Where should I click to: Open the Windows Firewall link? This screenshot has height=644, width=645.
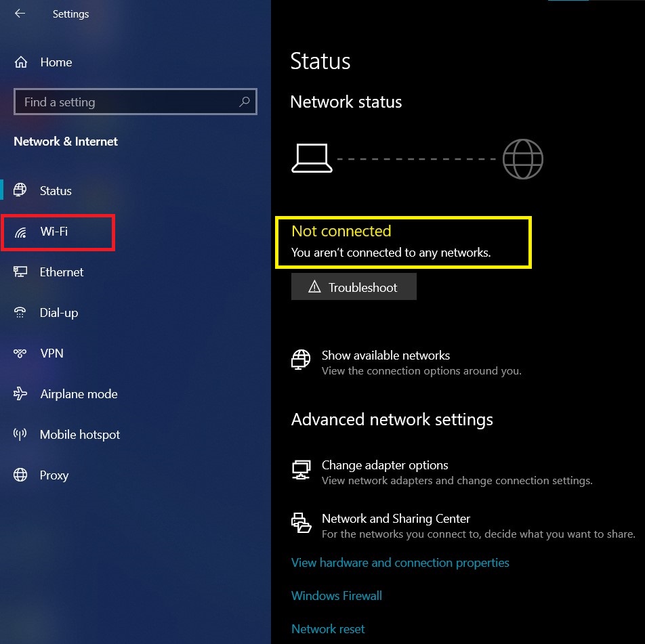pyautogui.click(x=337, y=595)
